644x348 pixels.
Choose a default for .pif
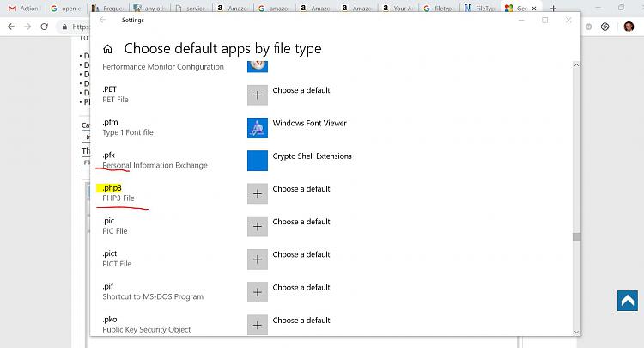coord(301,288)
